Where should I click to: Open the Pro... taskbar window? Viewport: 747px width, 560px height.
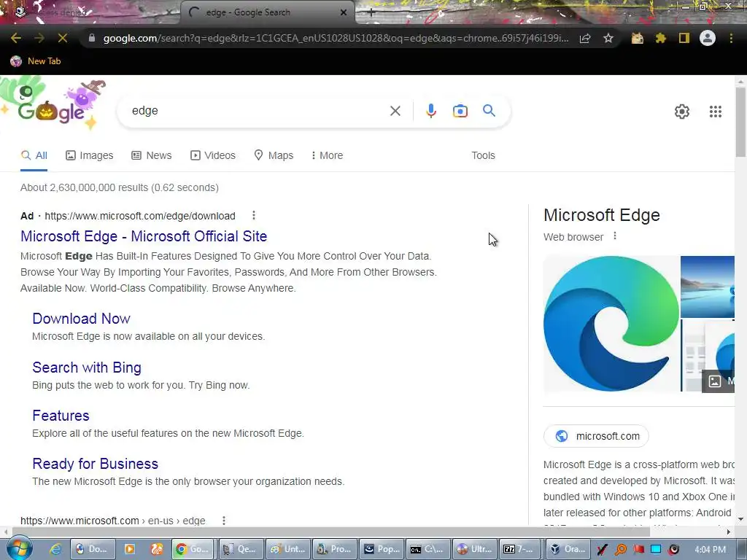point(336,549)
